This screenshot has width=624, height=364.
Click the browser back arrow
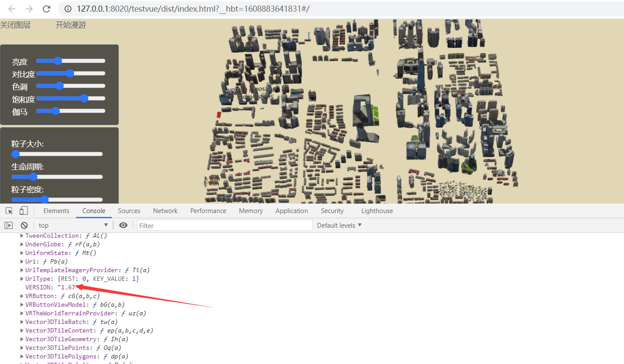pyautogui.click(x=12, y=9)
